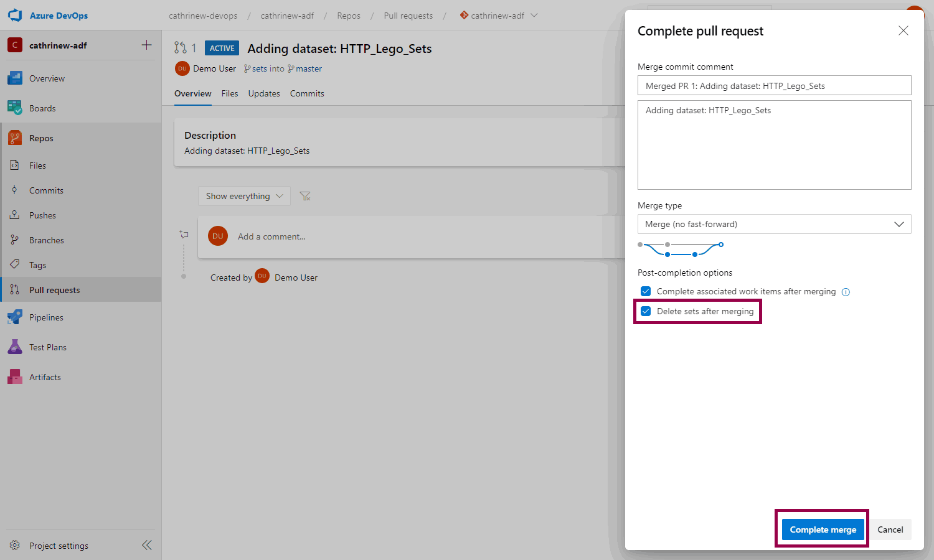Click the Project settings gear icon
Image resolution: width=934 pixels, height=560 pixels.
(x=15, y=546)
